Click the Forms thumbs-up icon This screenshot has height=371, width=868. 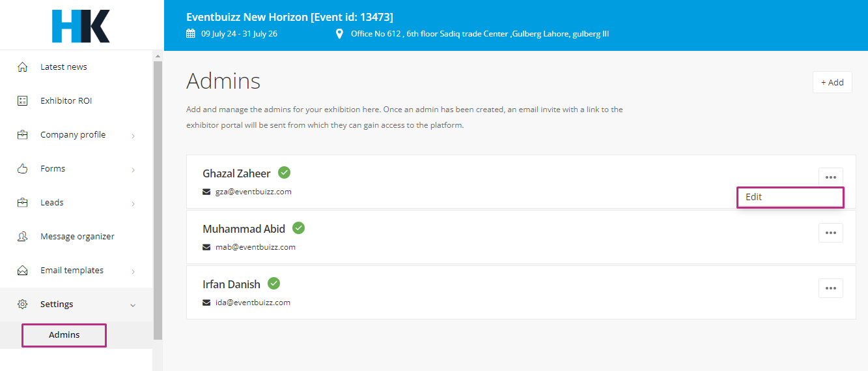[x=23, y=169]
